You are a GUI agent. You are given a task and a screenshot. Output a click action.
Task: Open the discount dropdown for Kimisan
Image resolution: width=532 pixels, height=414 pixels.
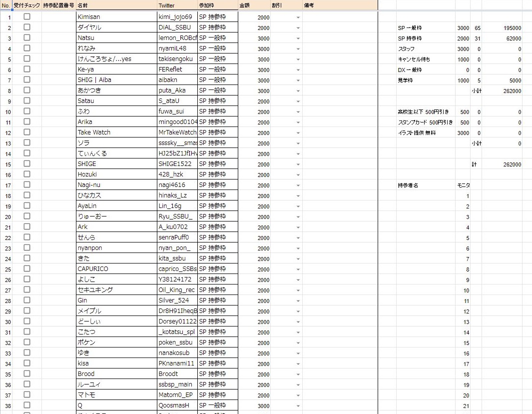click(298, 17)
